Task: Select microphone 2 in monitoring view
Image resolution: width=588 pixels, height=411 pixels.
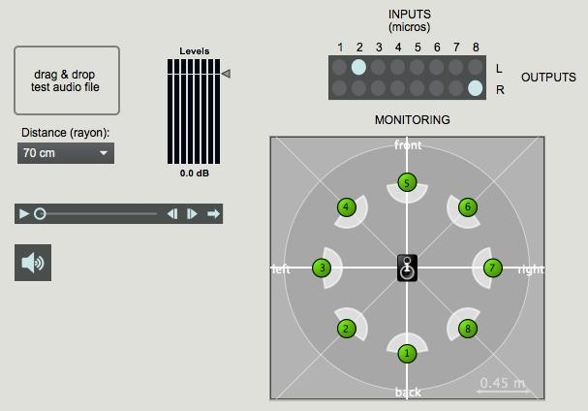Action: tap(346, 328)
